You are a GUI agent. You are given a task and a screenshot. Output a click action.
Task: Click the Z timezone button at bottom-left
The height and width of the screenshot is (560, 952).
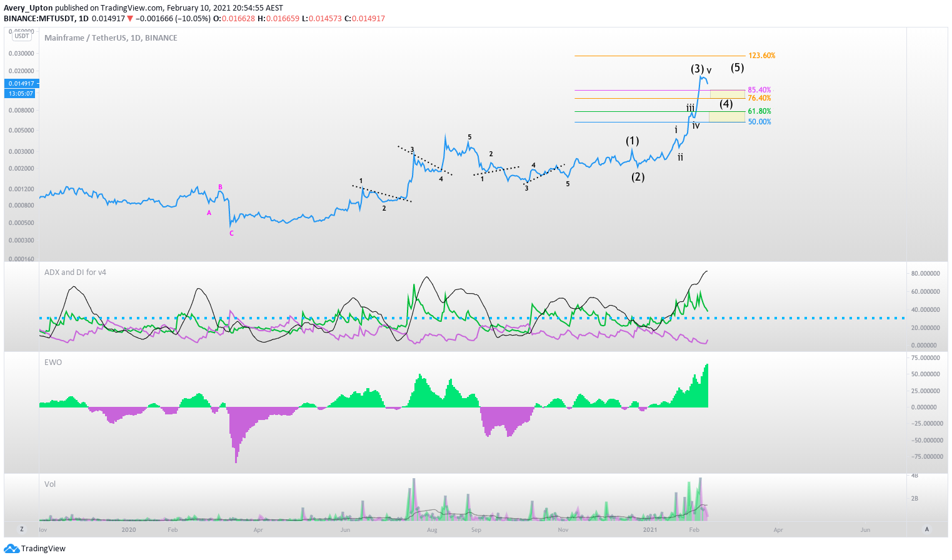[x=21, y=529]
